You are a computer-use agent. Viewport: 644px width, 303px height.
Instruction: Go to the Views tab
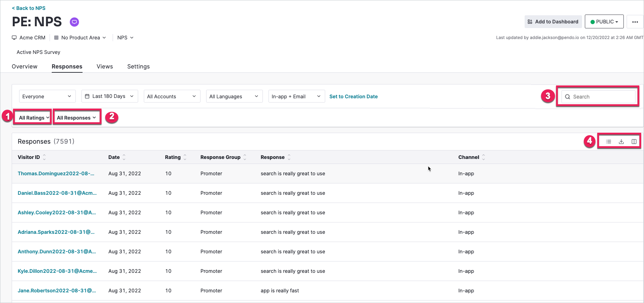tap(105, 67)
